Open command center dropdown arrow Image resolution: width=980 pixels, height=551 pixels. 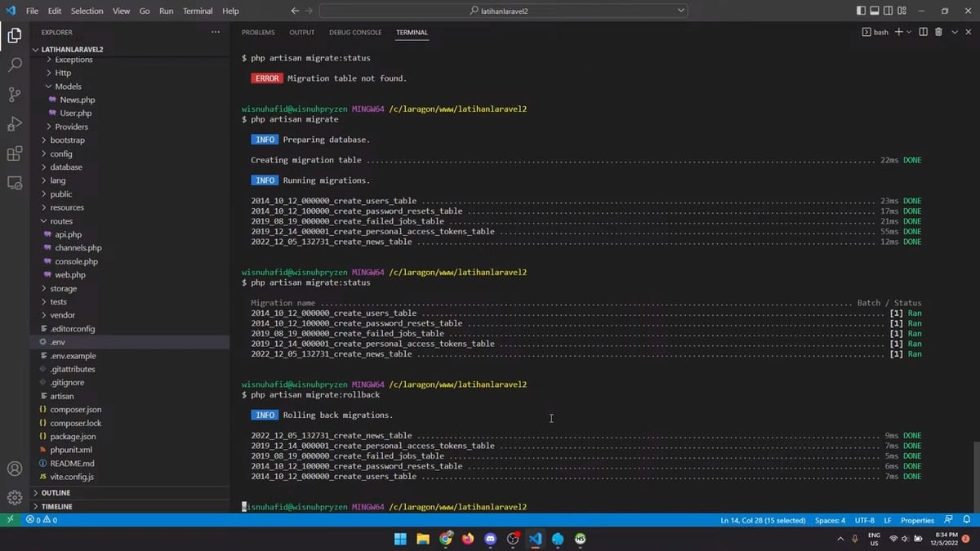[x=681, y=11]
